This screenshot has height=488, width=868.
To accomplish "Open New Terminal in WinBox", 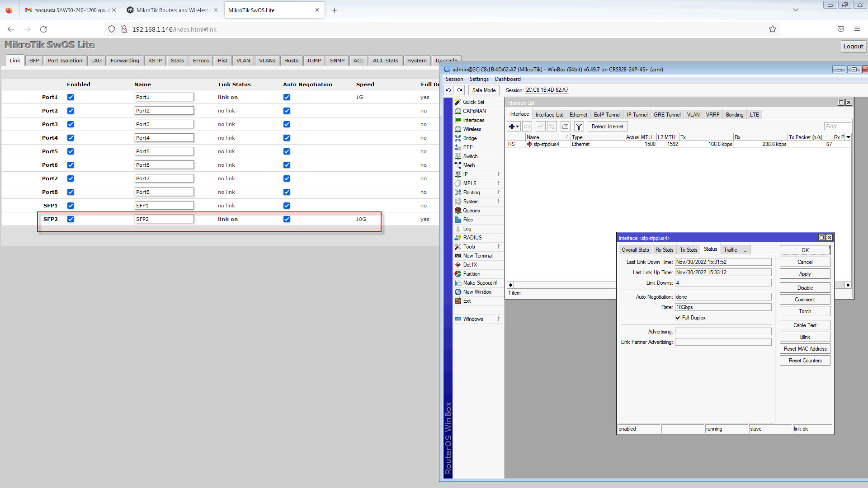I will [x=477, y=256].
